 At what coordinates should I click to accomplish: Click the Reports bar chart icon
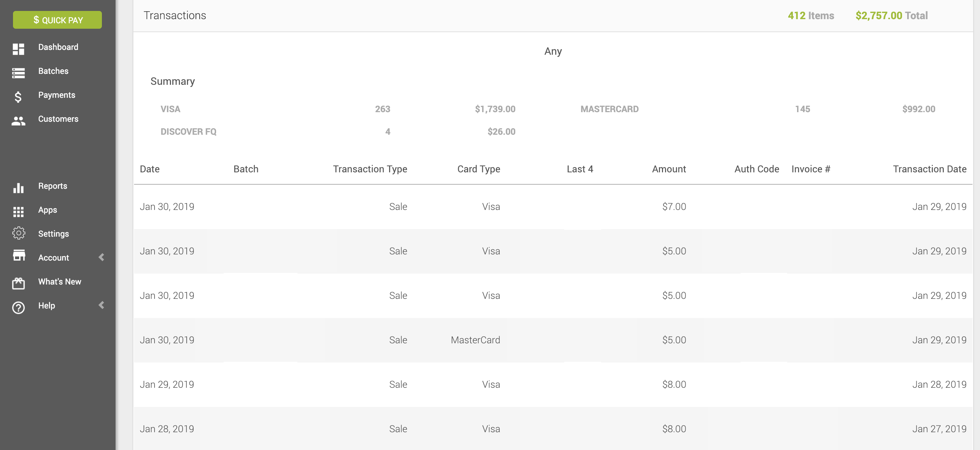click(18, 187)
